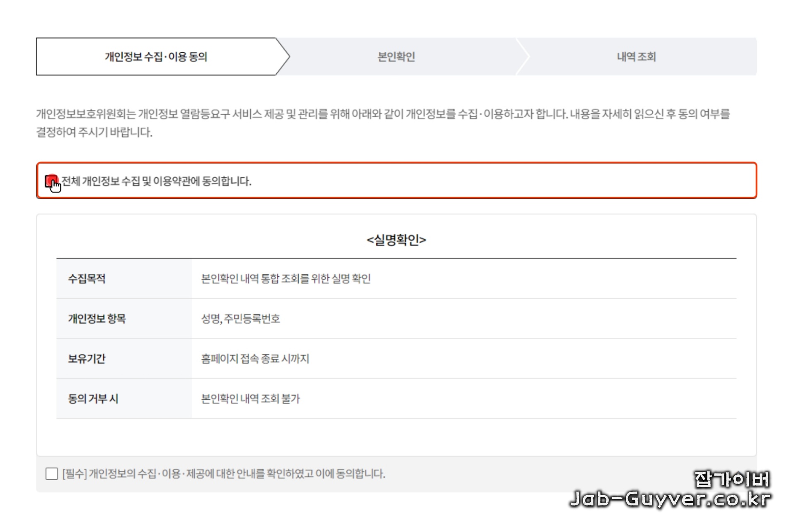The height and width of the screenshot is (532, 794).
Task: Click the hand cursor pointer graphic
Action: tap(55, 187)
